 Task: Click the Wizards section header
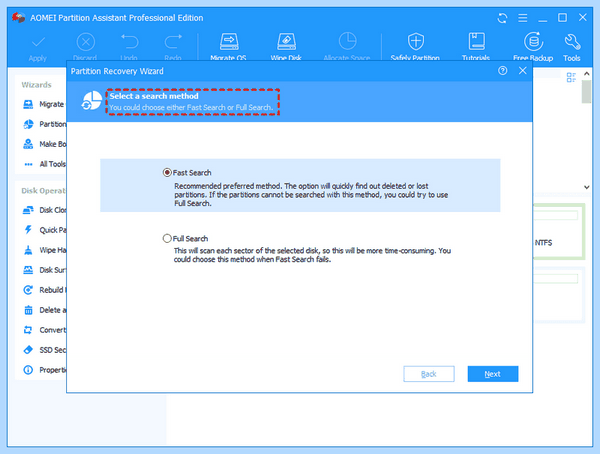pos(36,85)
